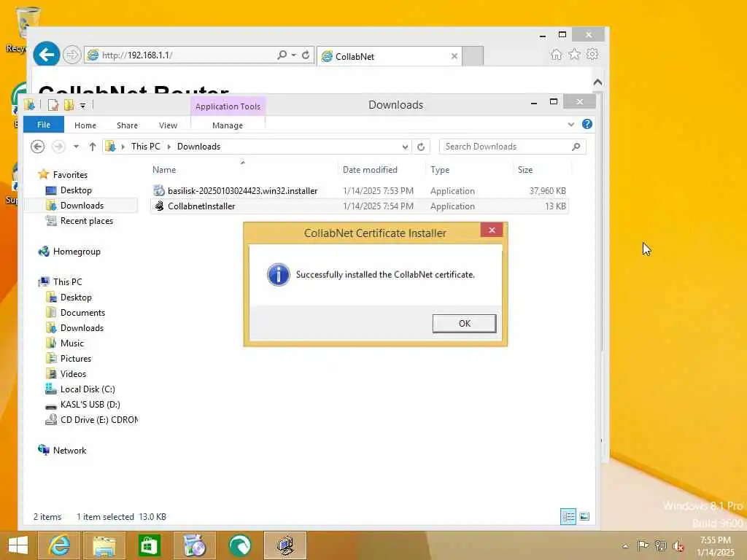The image size is (747, 560).
Task: Open Downloads under Favorites
Action: pyautogui.click(x=82, y=205)
